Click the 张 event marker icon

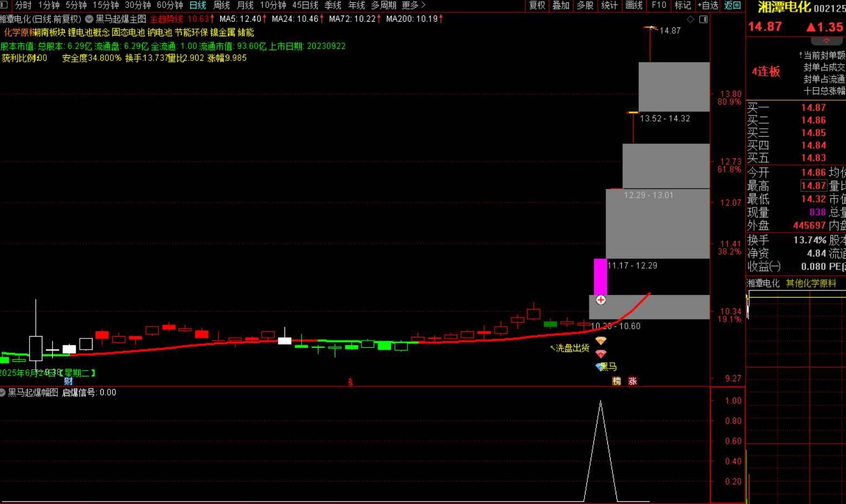click(632, 381)
